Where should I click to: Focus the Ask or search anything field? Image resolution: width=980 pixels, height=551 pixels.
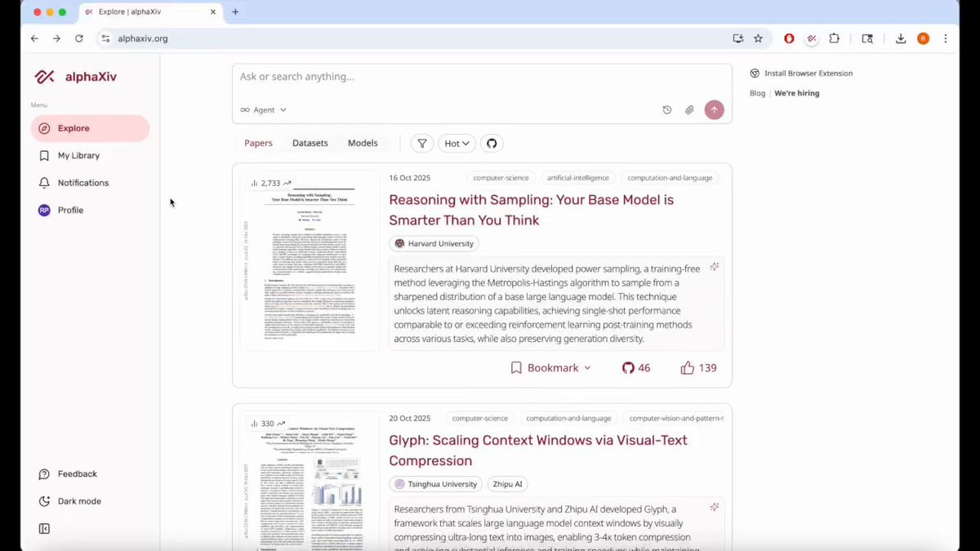coord(482,77)
